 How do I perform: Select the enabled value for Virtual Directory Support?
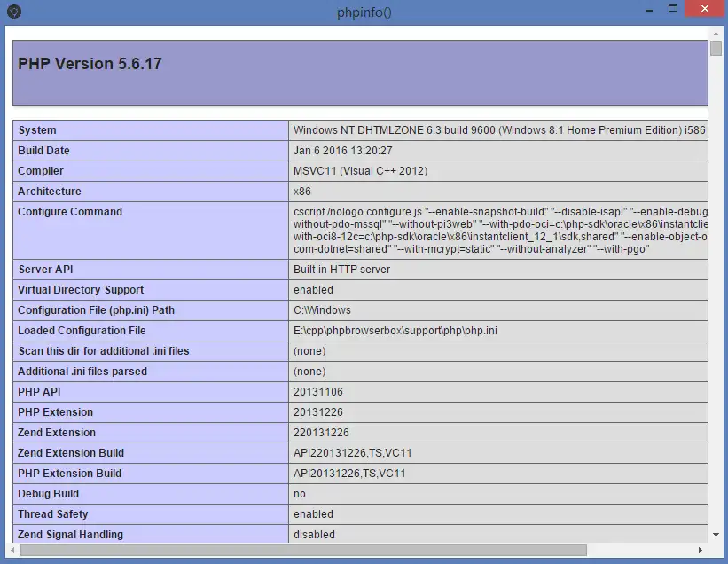pyautogui.click(x=313, y=290)
